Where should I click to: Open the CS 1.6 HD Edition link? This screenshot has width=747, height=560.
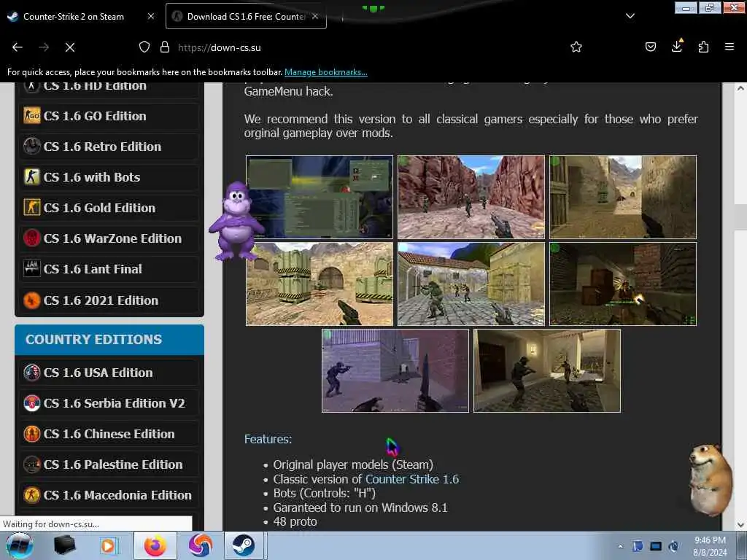pos(95,87)
